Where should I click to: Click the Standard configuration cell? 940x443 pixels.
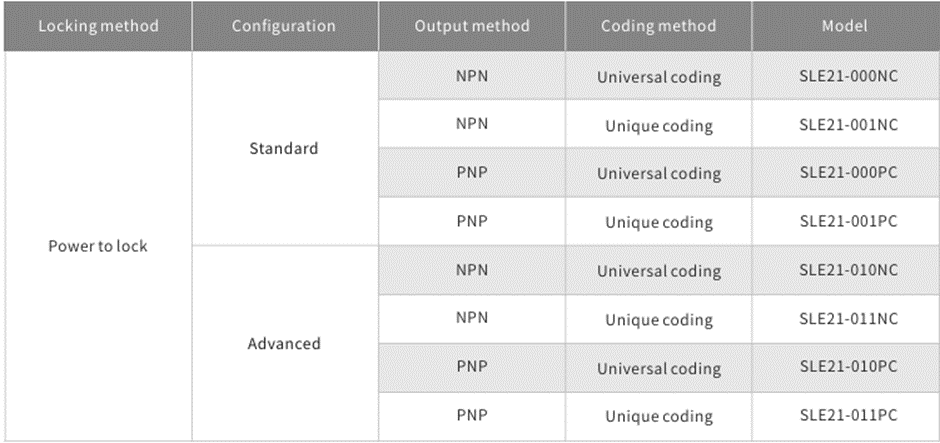coord(285,148)
